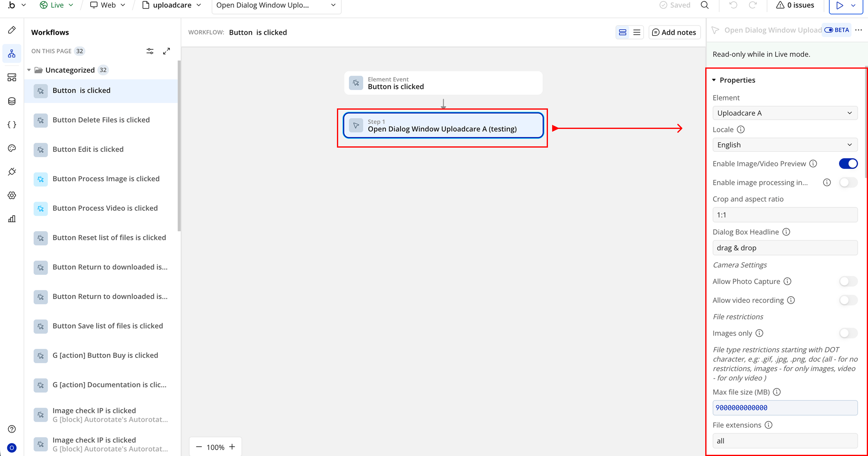868x456 pixels.
Task: Open the Data tab database icon
Action: (x=12, y=101)
